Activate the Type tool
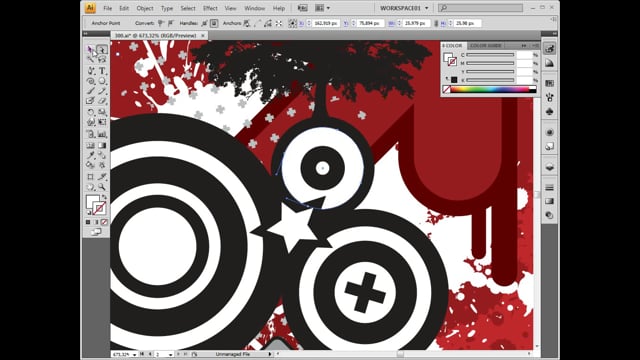Screen dimensions: 640x360 coord(102,71)
